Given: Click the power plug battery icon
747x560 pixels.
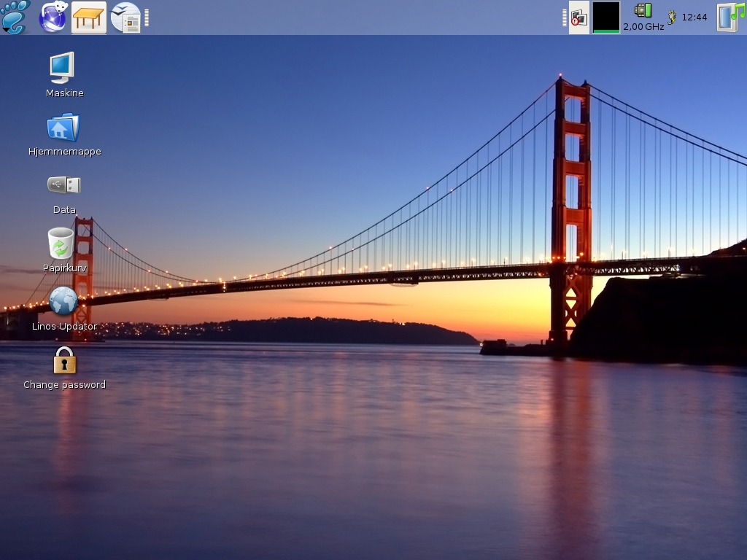Looking at the screenshot, I should tap(672, 17).
